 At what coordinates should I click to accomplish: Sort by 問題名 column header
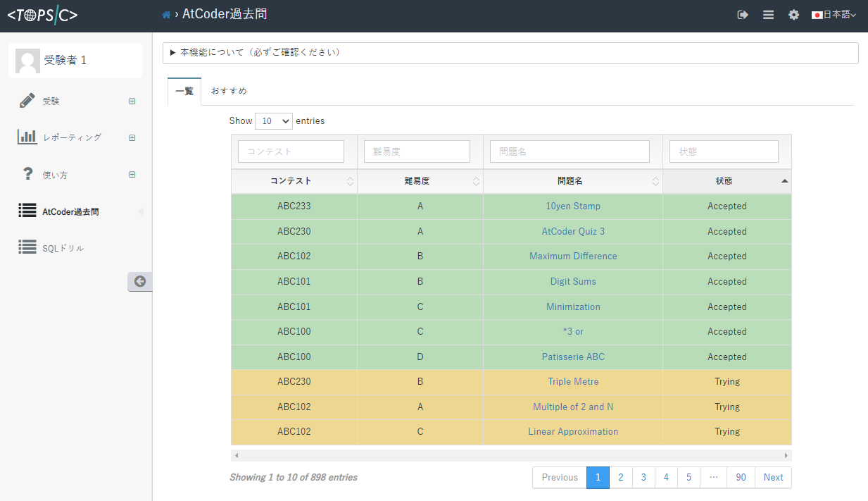[x=573, y=181]
